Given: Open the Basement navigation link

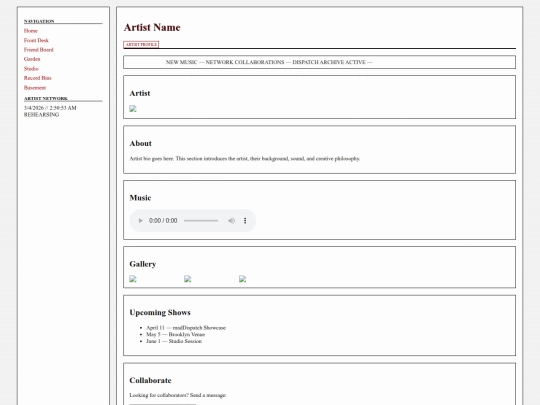Looking at the screenshot, I should coord(35,87).
